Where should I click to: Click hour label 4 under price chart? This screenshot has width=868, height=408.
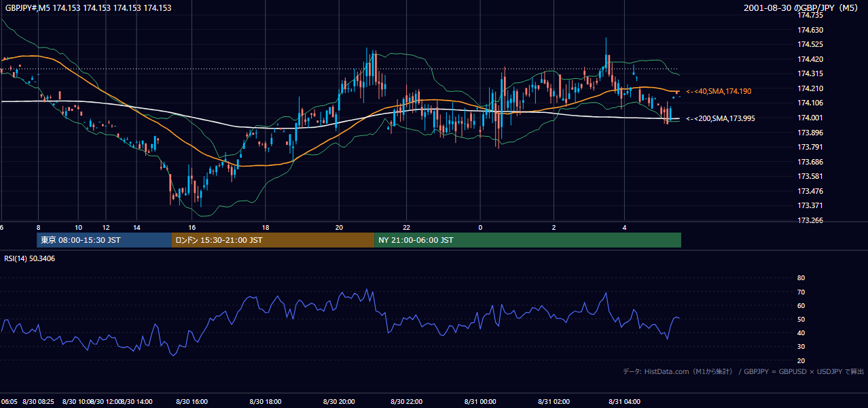pyautogui.click(x=624, y=227)
